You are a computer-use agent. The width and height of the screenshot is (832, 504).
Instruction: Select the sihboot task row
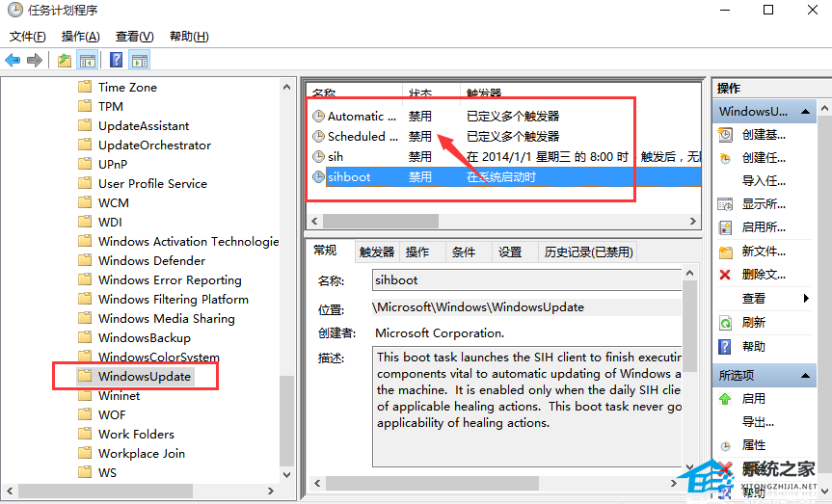coord(506,176)
